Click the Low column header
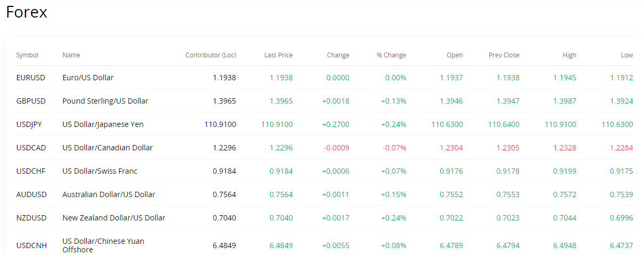Image resolution: width=644 pixels, height=255 pixels. [627, 55]
